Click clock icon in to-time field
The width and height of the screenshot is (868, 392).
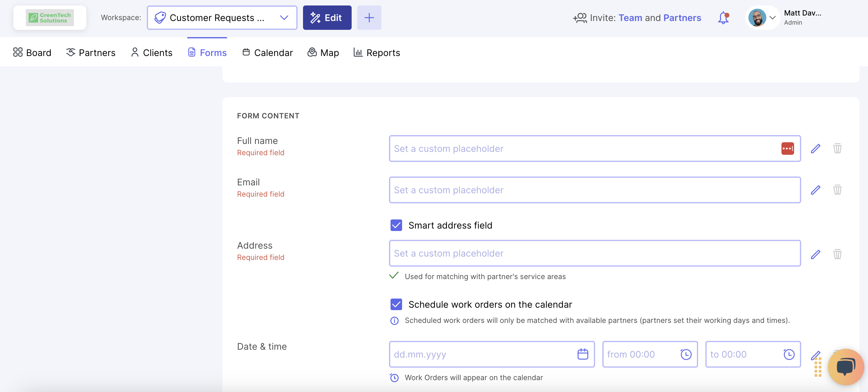click(x=789, y=354)
